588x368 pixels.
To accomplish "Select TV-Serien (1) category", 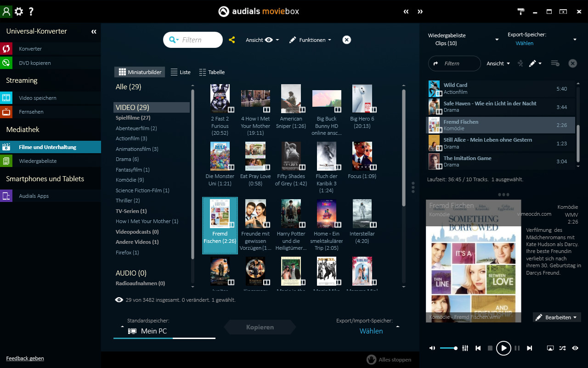I will pos(131,211).
